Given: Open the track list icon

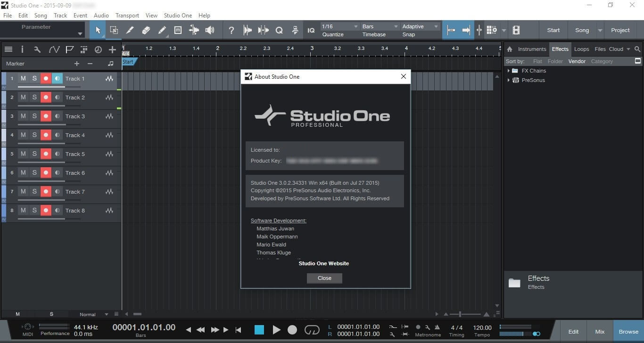Looking at the screenshot, I should coord(8,49).
